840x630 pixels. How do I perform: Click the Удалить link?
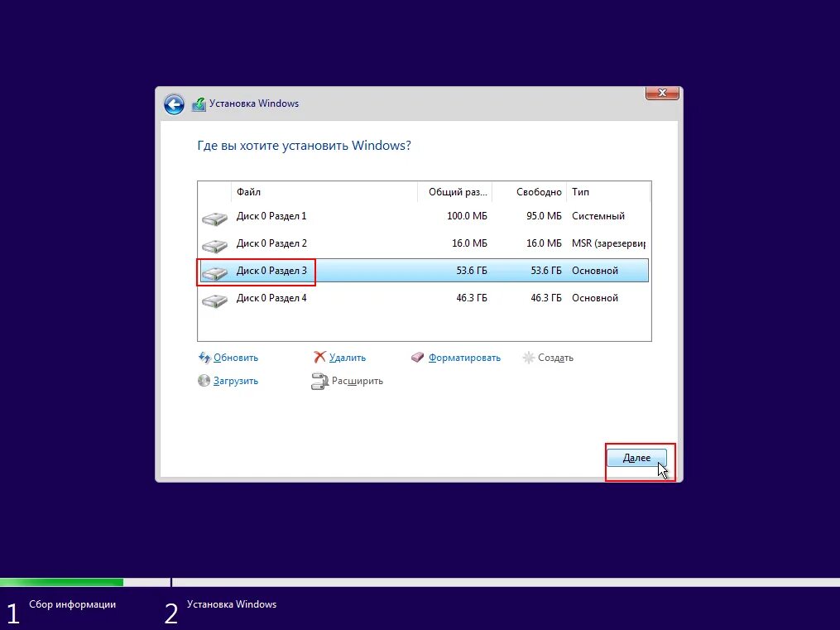pyautogui.click(x=347, y=358)
